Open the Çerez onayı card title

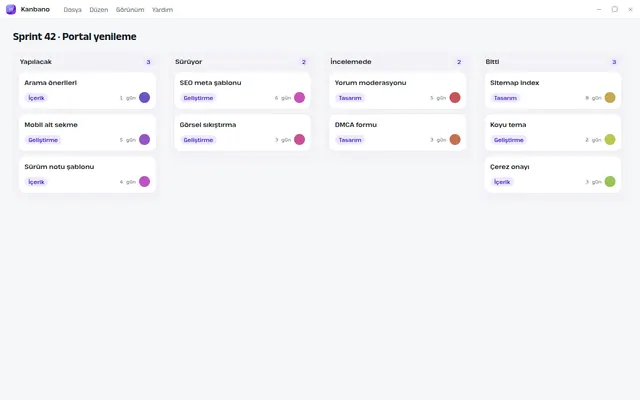510,167
